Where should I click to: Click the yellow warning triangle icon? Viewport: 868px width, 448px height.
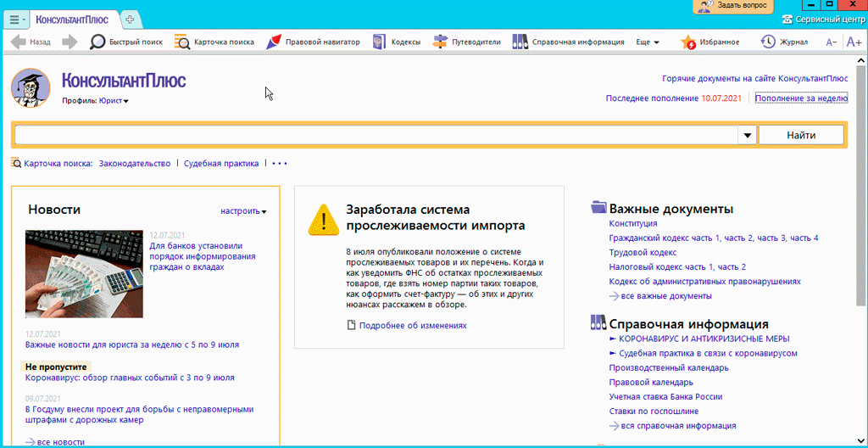pyautogui.click(x=324, y=220)
